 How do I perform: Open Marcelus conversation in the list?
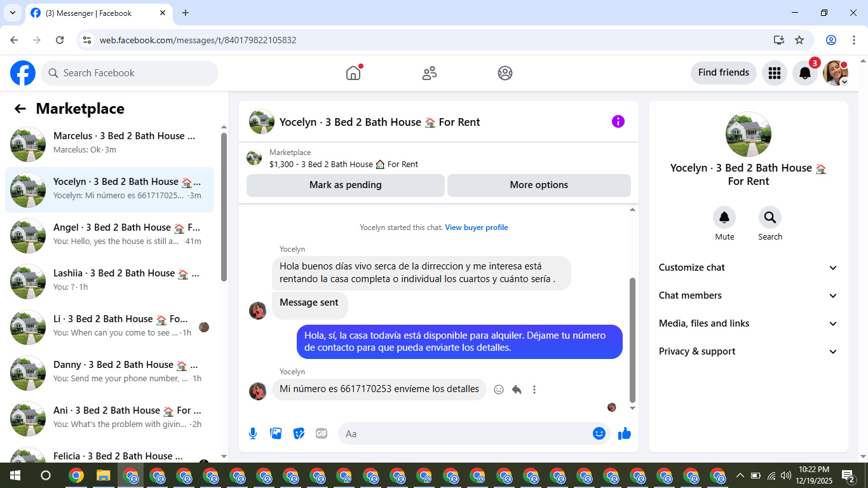click(x=109, y=144)
